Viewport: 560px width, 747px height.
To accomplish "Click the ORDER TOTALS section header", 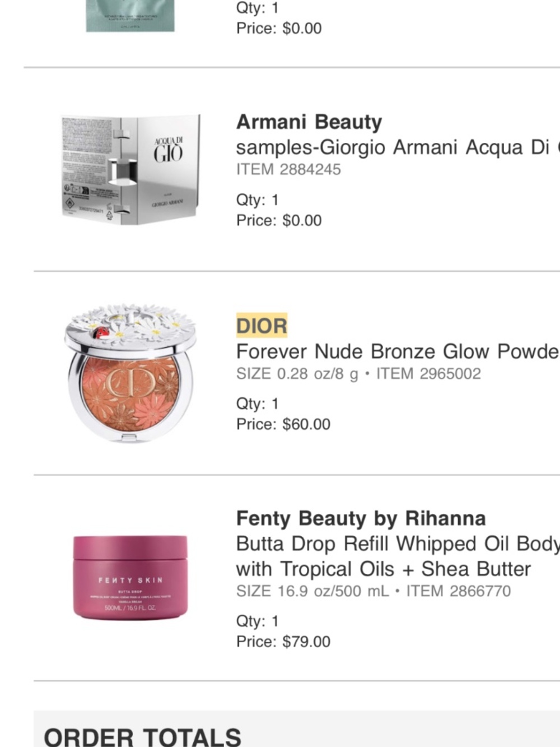I will point(142,736).
